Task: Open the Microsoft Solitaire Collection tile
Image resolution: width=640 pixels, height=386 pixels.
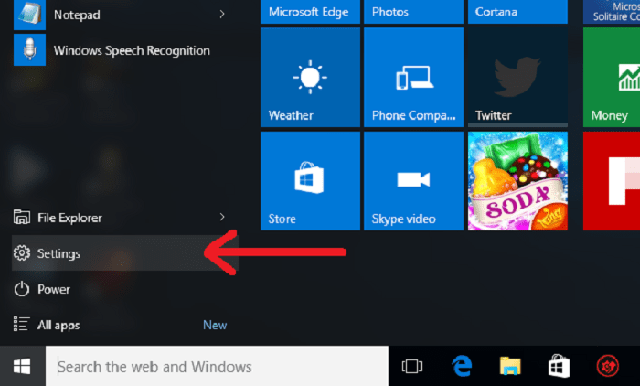Action: tap(611, 12)
